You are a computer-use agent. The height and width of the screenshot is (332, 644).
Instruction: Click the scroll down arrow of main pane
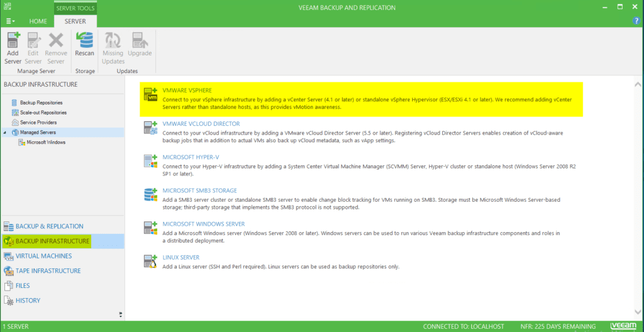(x=638, y=311)
